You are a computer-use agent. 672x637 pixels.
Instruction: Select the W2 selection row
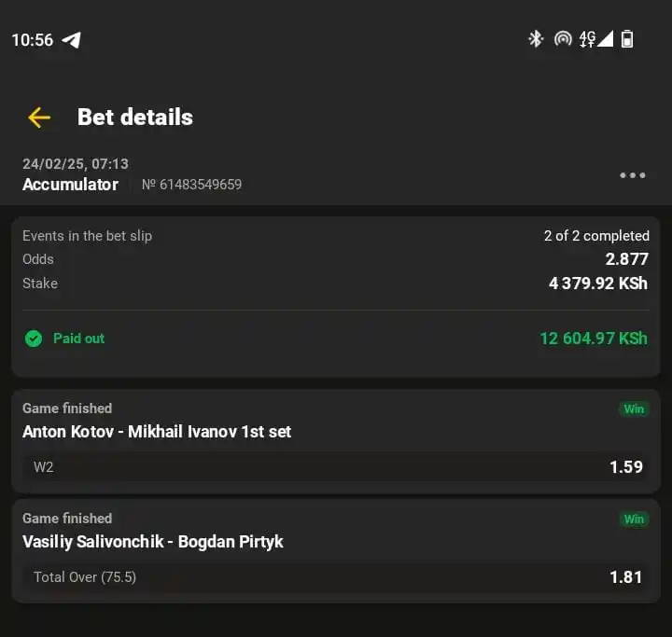[336, 467]
